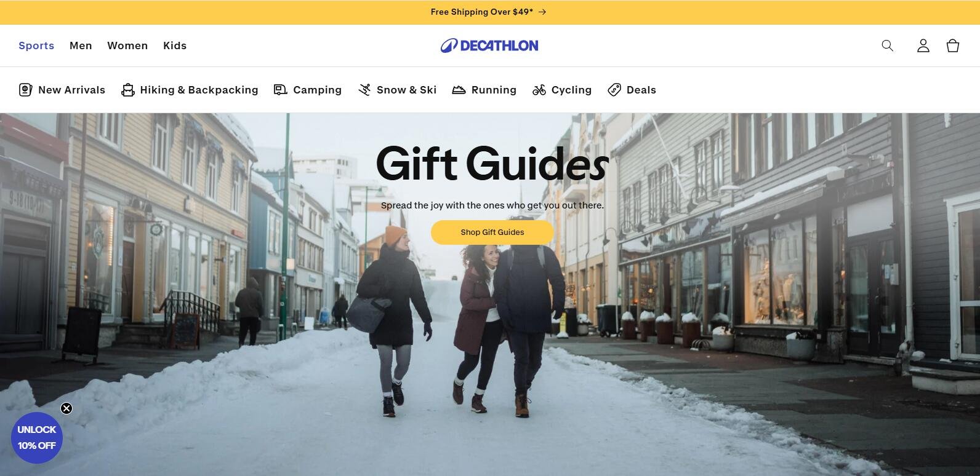Click the Decathlon logo

[x=489, y=46]
